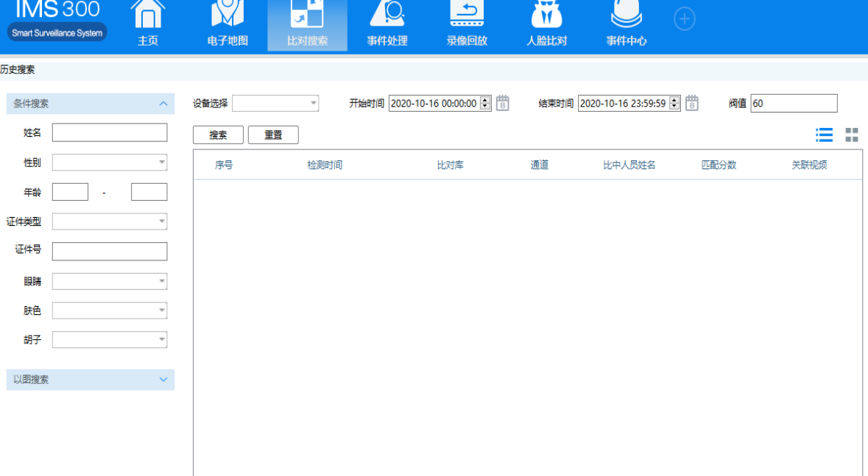Image resolution: width=868 pixels, height=476 pixels.
Task: Click the 搜索 search button
Action: click(x=217, y=135)
